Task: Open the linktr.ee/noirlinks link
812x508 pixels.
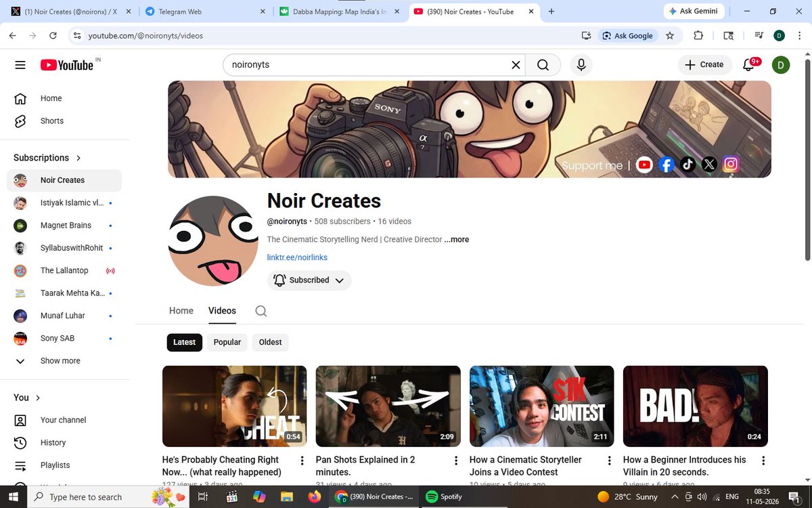Action: [x=297, y=257]
